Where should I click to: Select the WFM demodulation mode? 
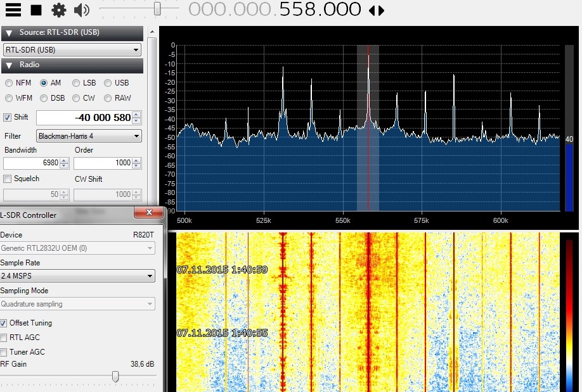tap(9, 98)
